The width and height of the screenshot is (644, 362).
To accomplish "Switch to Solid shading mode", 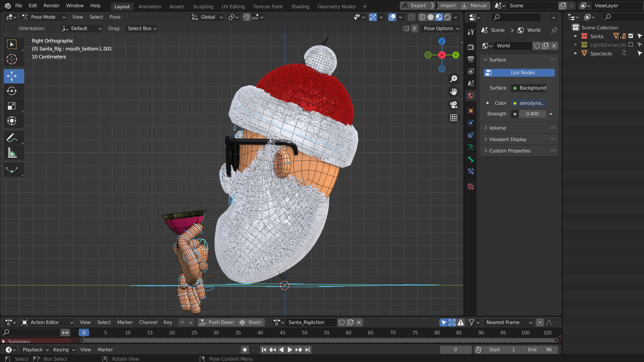I will 431,17.
